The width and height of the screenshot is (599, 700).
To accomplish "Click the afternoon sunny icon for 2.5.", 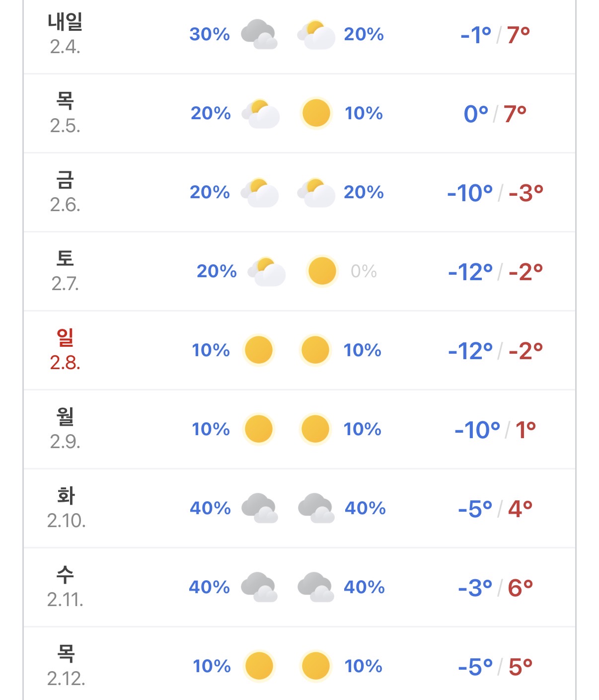I will (316, 113).
